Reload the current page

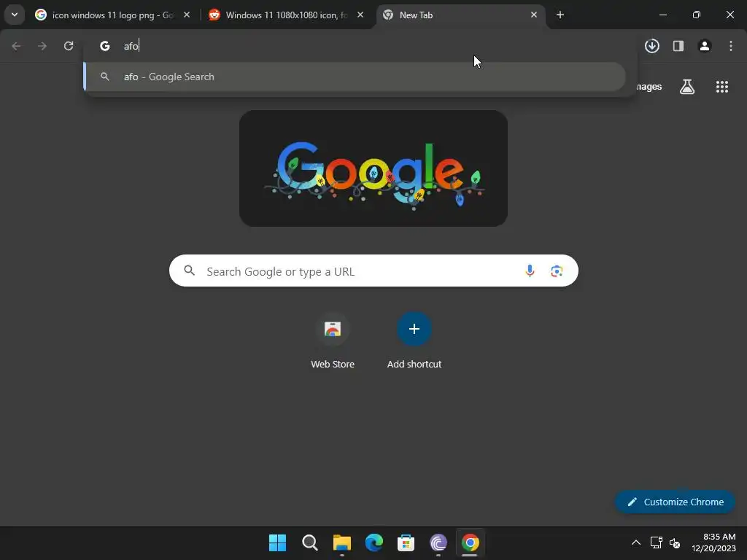tap(69, 46)
